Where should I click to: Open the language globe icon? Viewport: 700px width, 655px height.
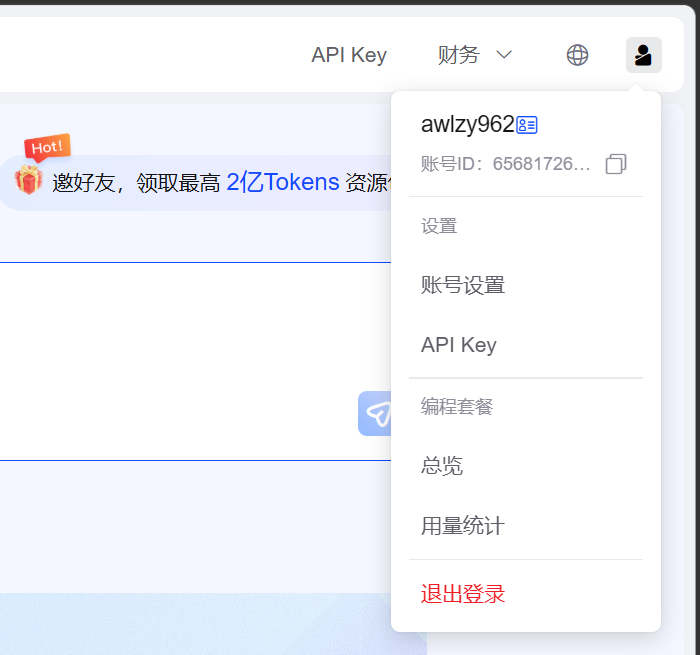[x=577, y=55]
